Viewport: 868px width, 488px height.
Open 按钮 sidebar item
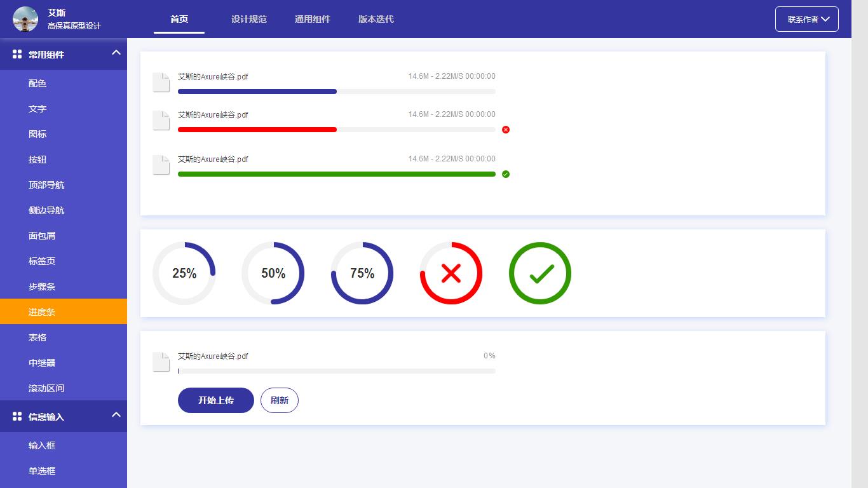pos(64,159)
